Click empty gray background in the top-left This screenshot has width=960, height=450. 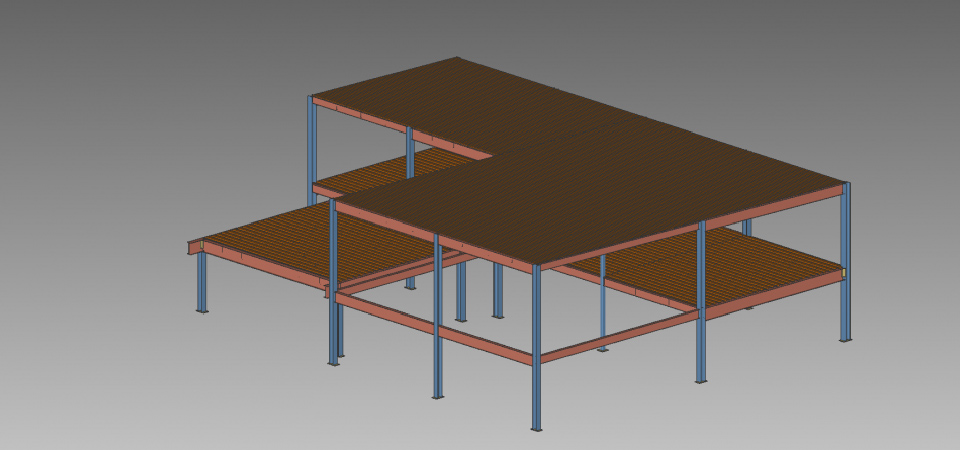tap(100, 60)
